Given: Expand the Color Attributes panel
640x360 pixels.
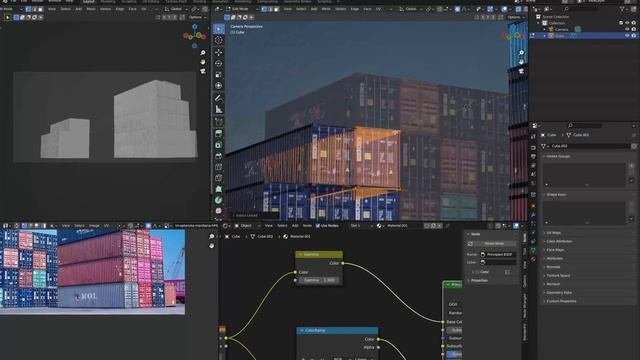Looking at the screenshot, I should point(559,242).
